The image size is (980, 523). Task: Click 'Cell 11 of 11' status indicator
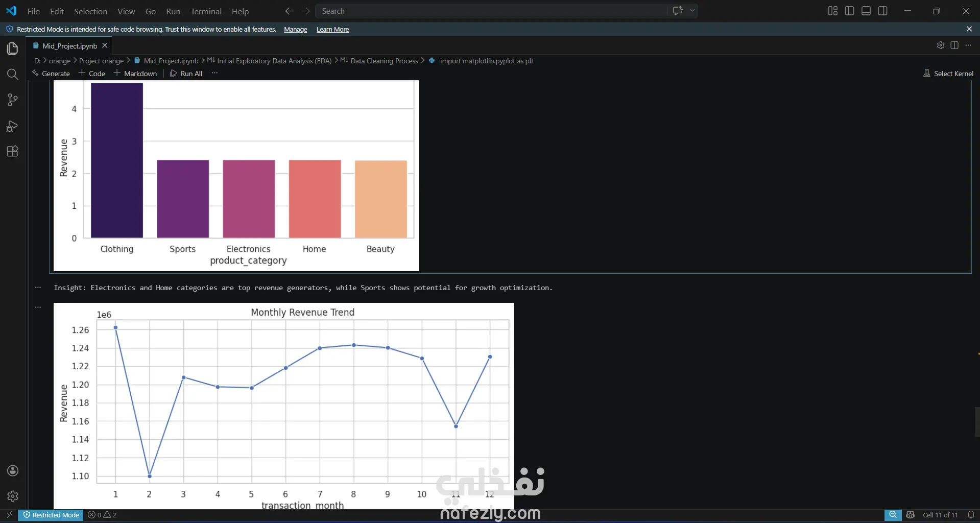[940, 515]
